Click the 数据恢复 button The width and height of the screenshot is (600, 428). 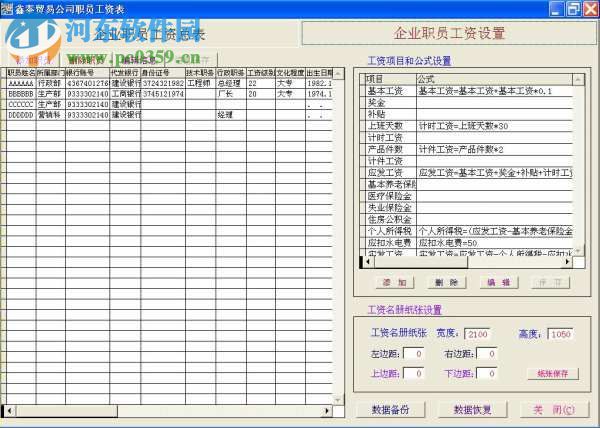473,410
